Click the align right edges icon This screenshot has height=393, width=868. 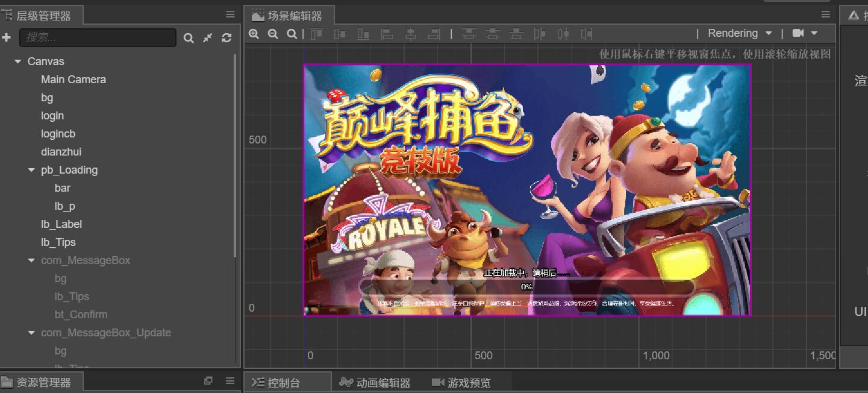(x=434, y=34)
